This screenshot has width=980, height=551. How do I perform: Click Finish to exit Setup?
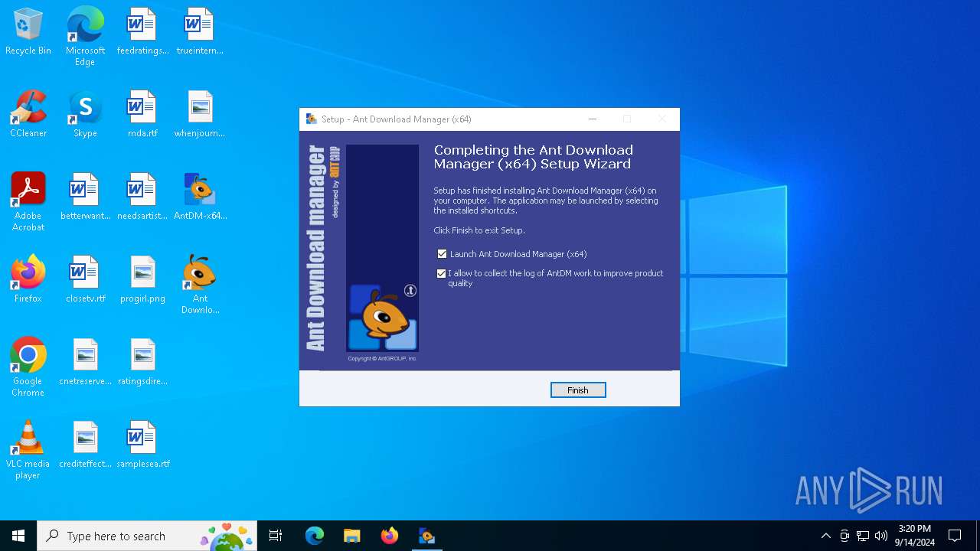tap(578, 390)
